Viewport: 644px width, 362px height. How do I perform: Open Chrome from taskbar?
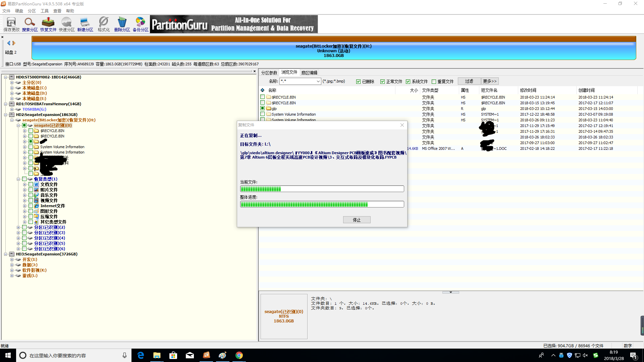coord(239,355)
